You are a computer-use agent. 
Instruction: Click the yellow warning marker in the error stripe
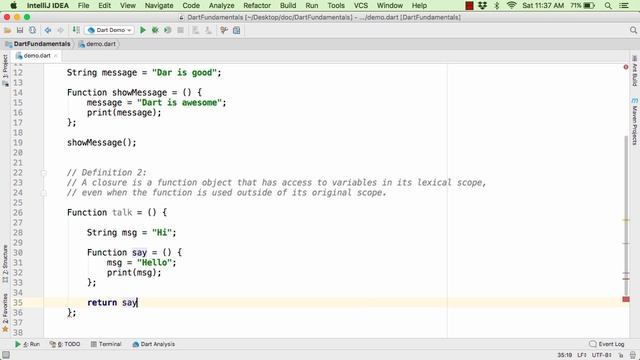pyautogui.click(x=626, y=220)
